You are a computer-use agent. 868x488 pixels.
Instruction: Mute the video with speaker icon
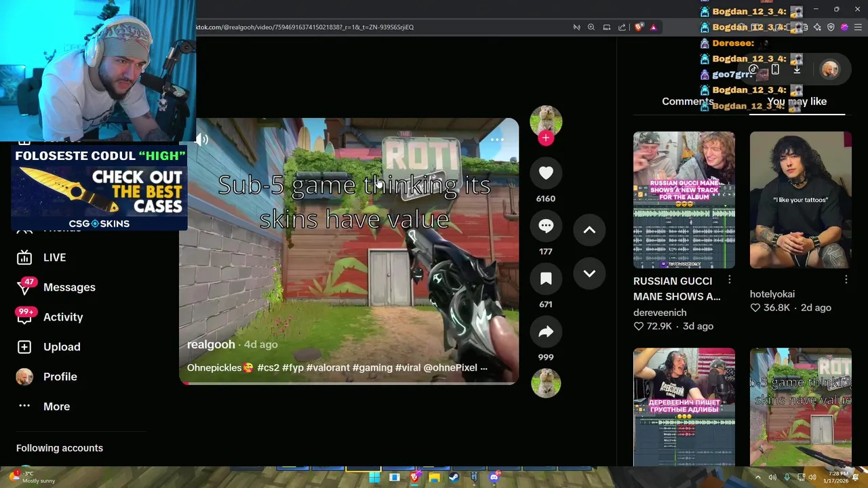(x=202, y=140)
